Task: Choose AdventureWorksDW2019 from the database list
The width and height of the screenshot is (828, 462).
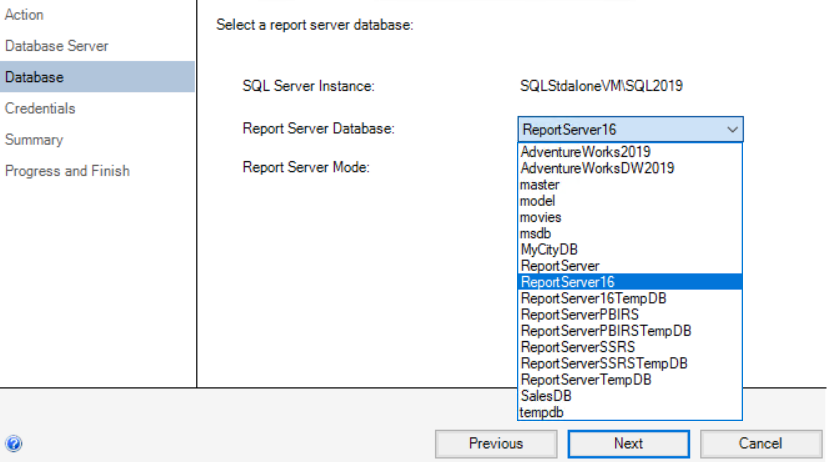Action: tap(630, 168)
